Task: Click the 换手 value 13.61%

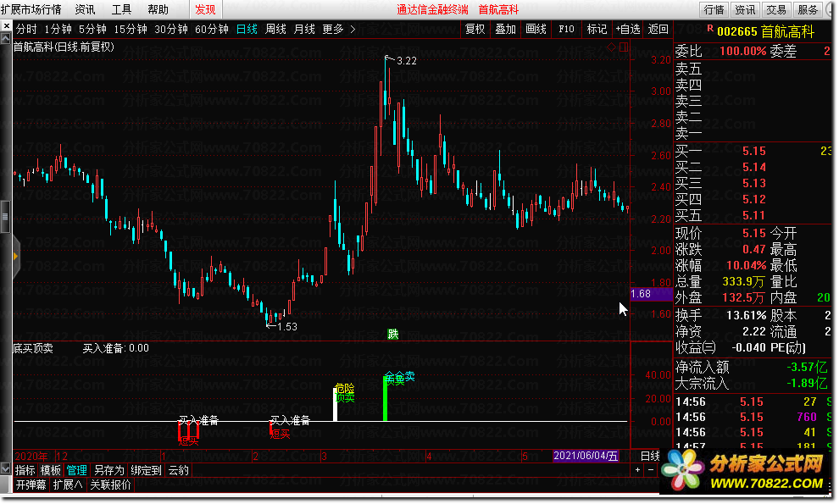Action: (x=747, y=315)
